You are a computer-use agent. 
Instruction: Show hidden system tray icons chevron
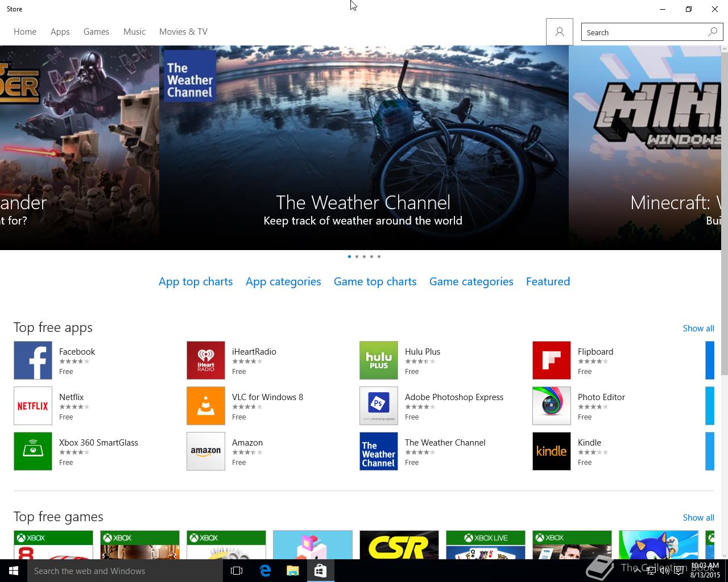click(x=637, y=571)
